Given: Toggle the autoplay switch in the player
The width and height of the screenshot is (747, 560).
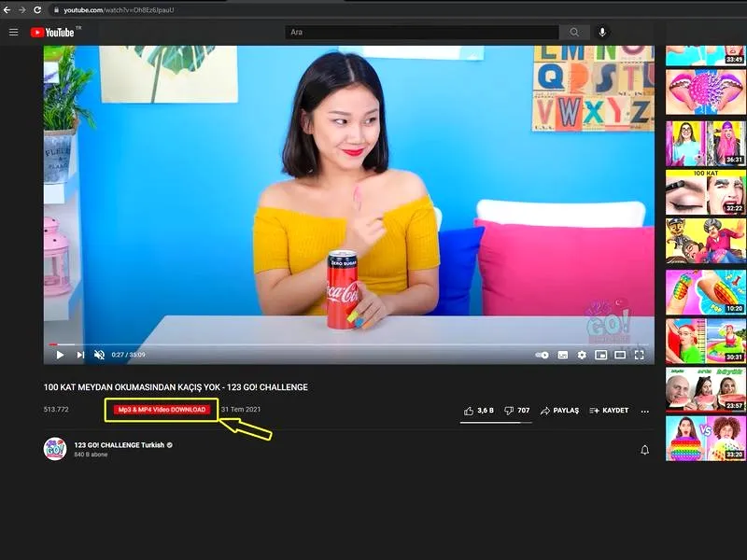Looking at the screenshot, I should [542, 355].
